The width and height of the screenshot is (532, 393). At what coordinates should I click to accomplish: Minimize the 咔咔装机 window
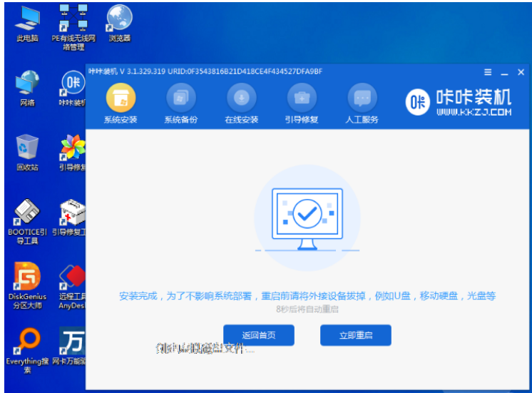(504, 73)
